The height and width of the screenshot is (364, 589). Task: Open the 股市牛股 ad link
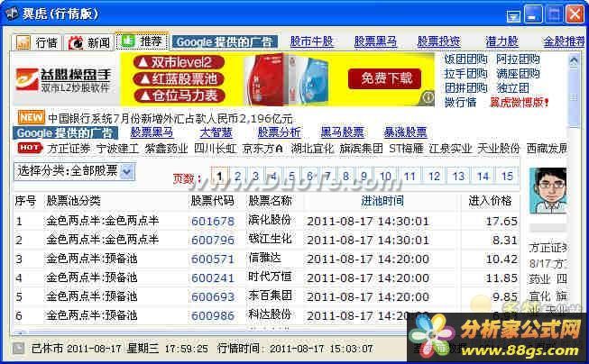click(x=311, y=41)
